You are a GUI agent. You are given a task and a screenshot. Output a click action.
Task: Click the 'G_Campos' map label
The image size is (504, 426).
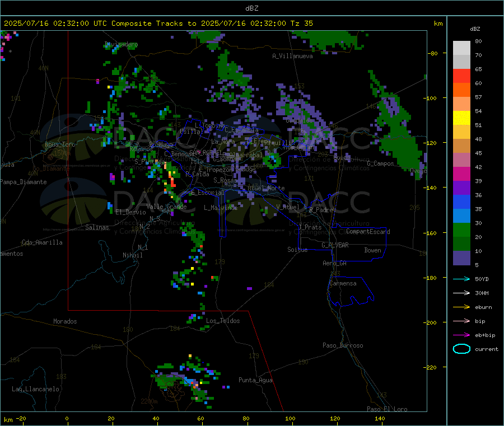click(381, 163)
